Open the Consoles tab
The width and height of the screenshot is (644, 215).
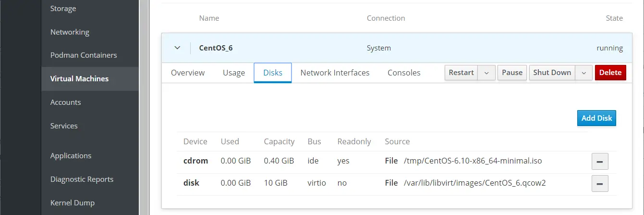point(404,73)
